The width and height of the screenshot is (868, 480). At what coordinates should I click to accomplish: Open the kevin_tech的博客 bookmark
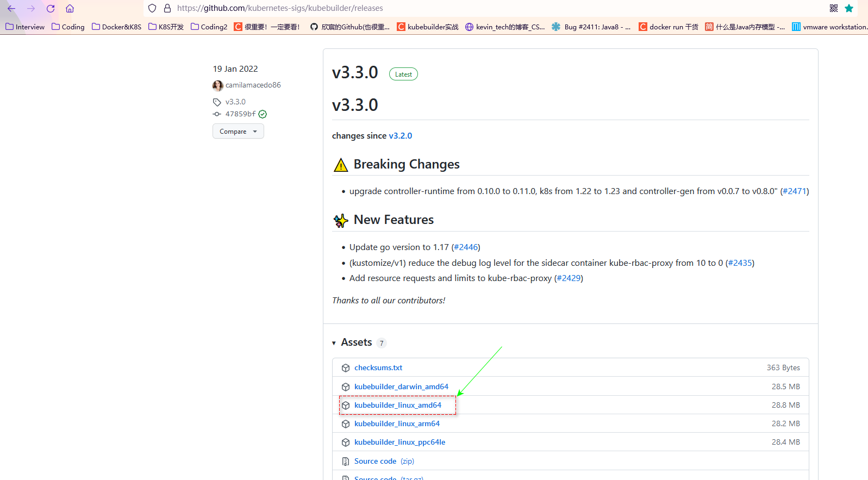point(505,27)
